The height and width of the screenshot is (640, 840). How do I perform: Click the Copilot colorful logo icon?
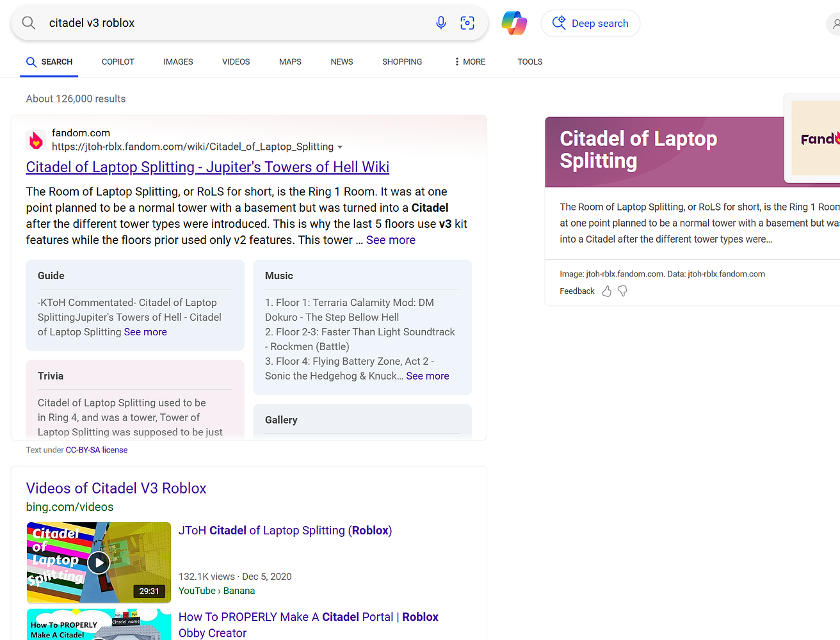(514, 23)
